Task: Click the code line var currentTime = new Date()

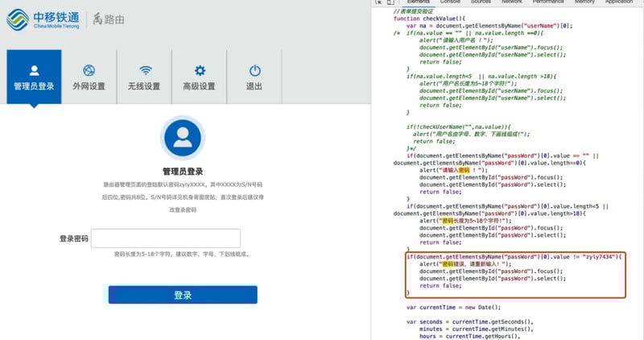Action: [x=453, y=307]
